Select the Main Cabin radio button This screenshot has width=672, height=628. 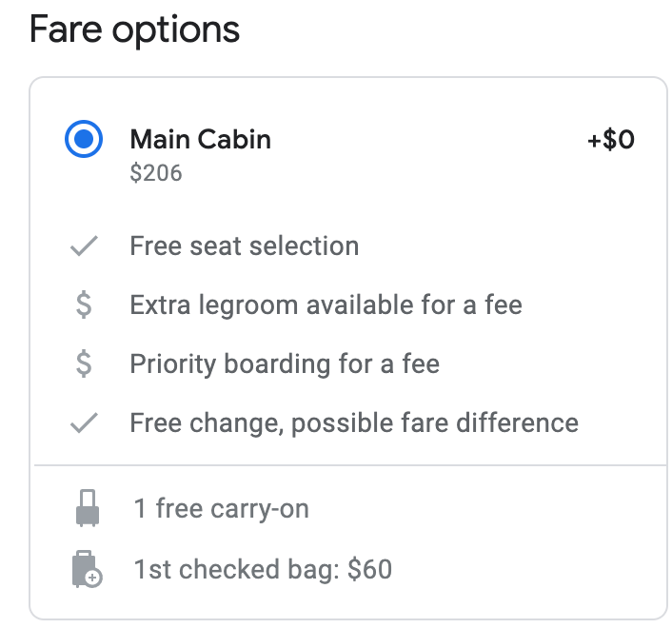coord(84,139)
